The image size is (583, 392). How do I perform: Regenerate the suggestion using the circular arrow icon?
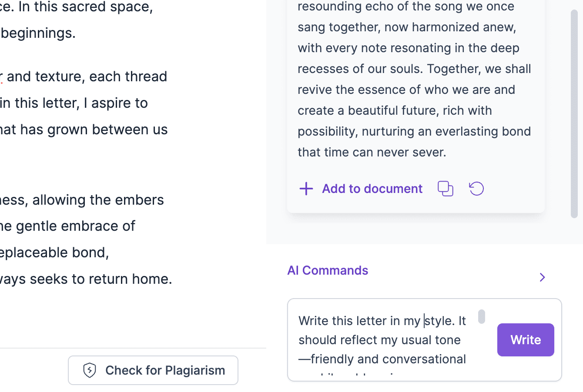pyautogui.click(x=476, y=189)
